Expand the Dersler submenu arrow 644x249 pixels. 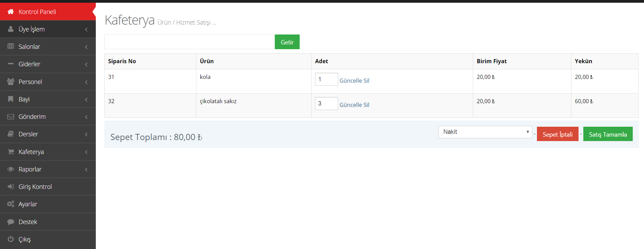click(86, 134)
